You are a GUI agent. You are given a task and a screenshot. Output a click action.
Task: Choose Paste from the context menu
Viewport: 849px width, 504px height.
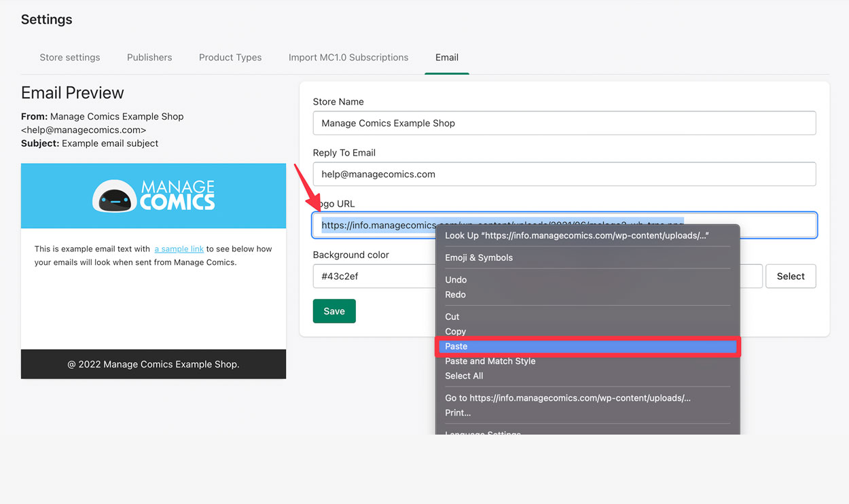(456, 346)
